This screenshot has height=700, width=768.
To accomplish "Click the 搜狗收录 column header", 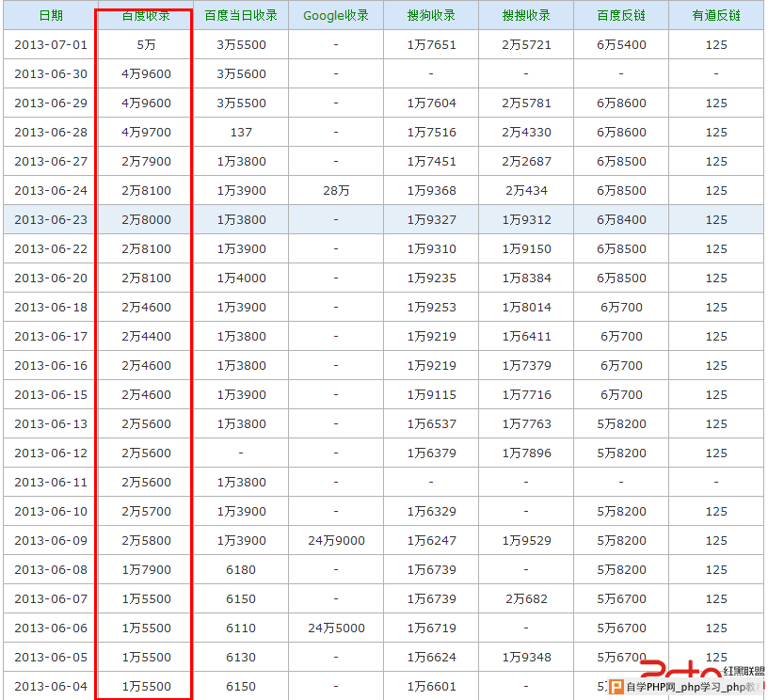I will pos(431,16).
